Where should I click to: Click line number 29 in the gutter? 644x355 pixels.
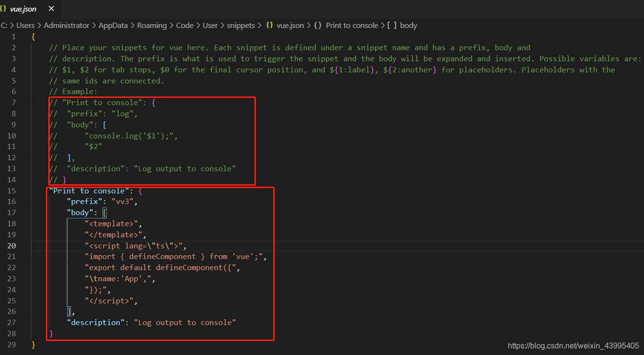coord(12,344)
